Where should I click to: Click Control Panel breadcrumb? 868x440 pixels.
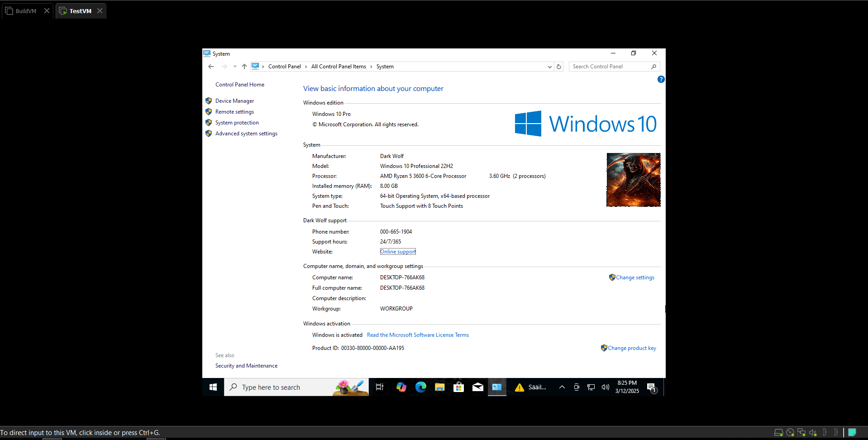284,67
